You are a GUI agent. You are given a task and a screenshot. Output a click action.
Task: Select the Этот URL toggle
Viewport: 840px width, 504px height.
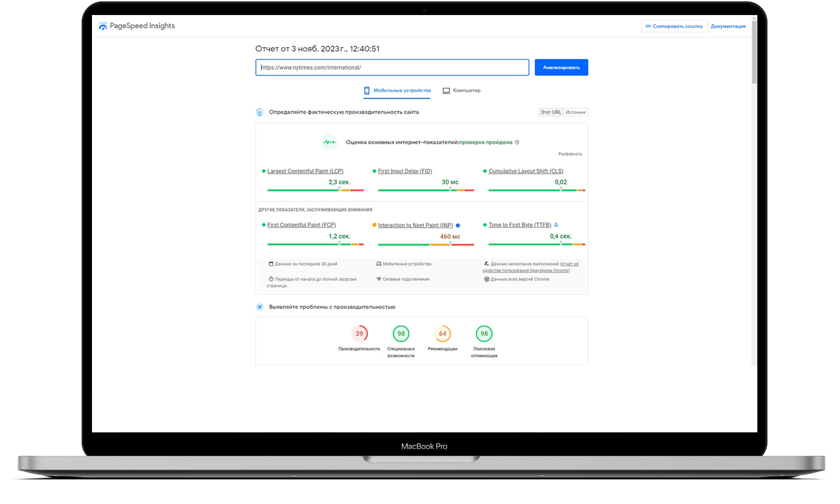click(x=551, y=112)
